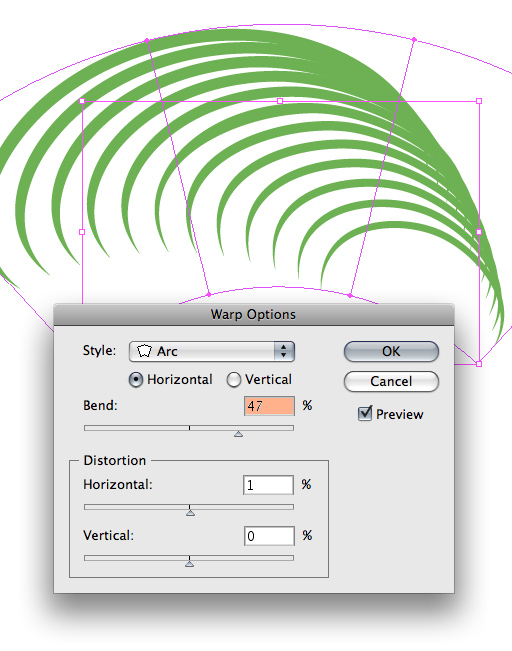Viewport: 512px width, 651px height.
Task: Click the top-left bounding box handle
Action: [82, 101]
